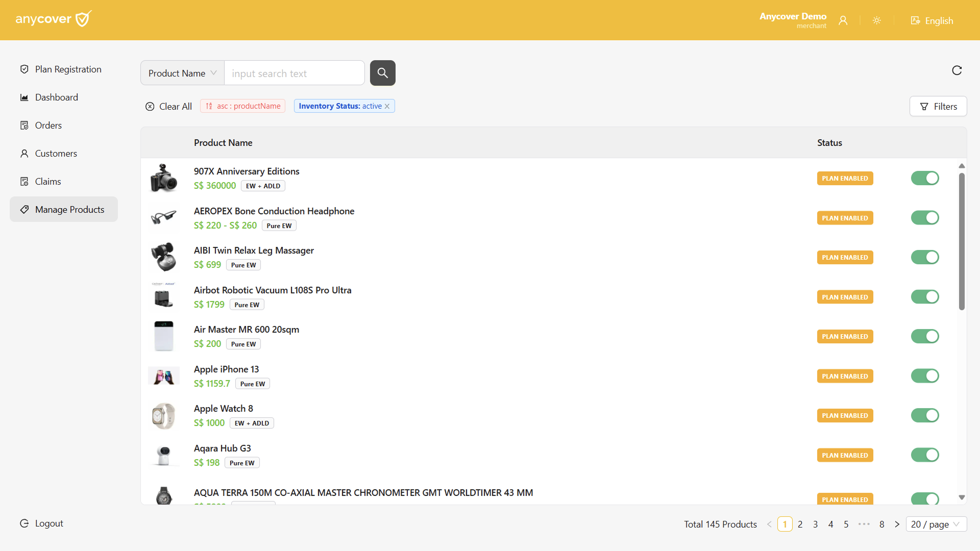The height and width of the screenshot is (551, 980).
Task: Select Manage Products menu item
Action: click(64, 209)
